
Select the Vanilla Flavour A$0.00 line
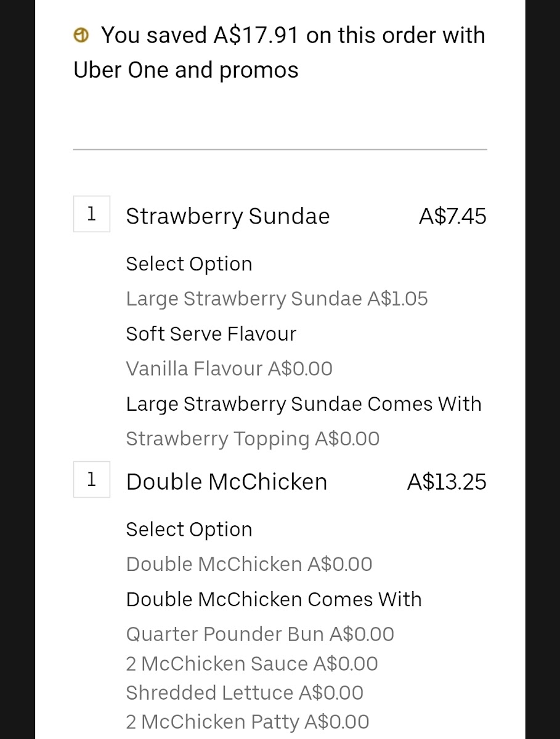pos(229,369)
